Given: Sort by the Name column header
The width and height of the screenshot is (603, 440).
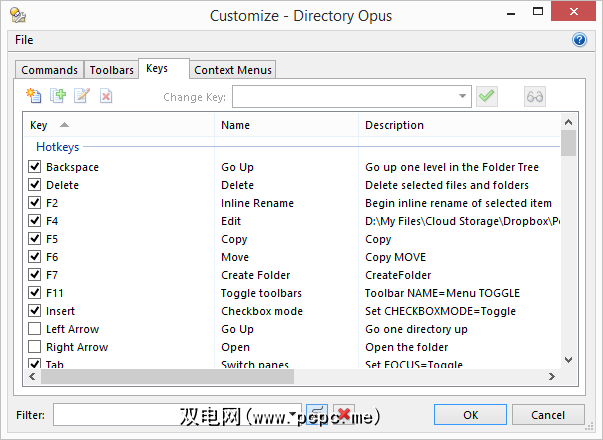Looking at the screenshot, I should 286,125.
